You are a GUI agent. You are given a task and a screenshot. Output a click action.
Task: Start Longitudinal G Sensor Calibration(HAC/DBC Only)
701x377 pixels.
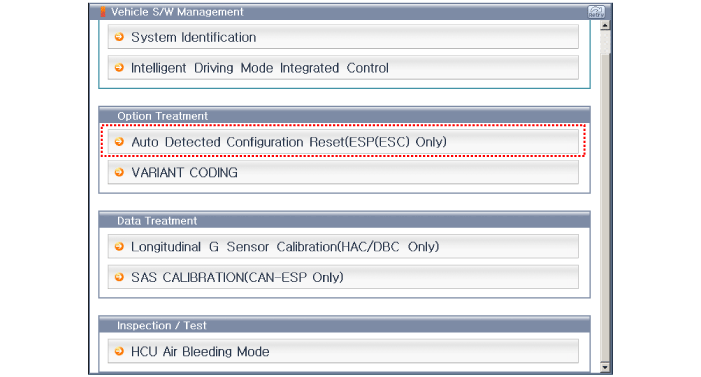pos(343,246)
